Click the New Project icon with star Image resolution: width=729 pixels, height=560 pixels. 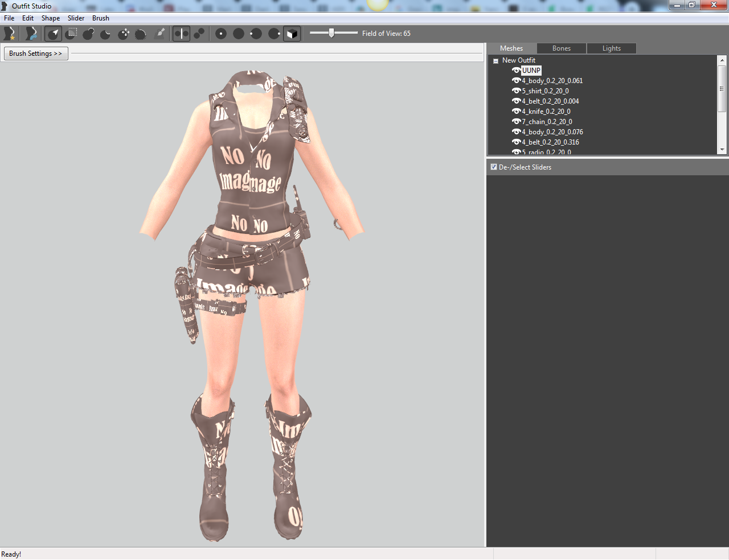point(9,34)
